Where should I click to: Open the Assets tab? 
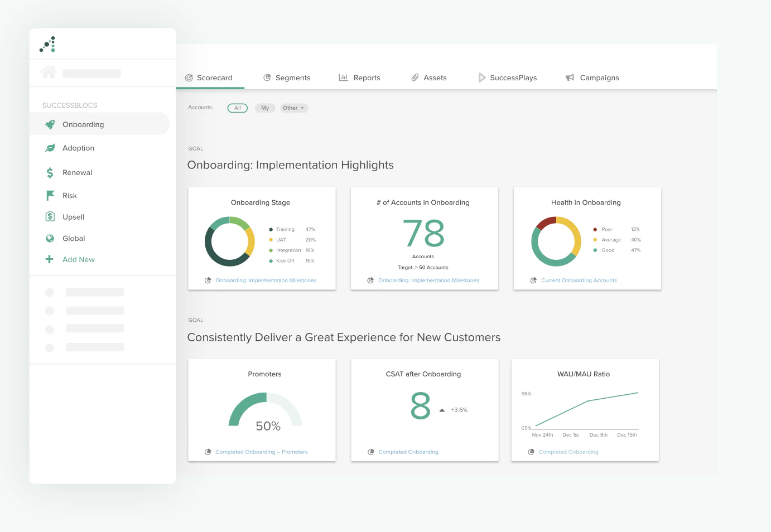pos(429,78)
